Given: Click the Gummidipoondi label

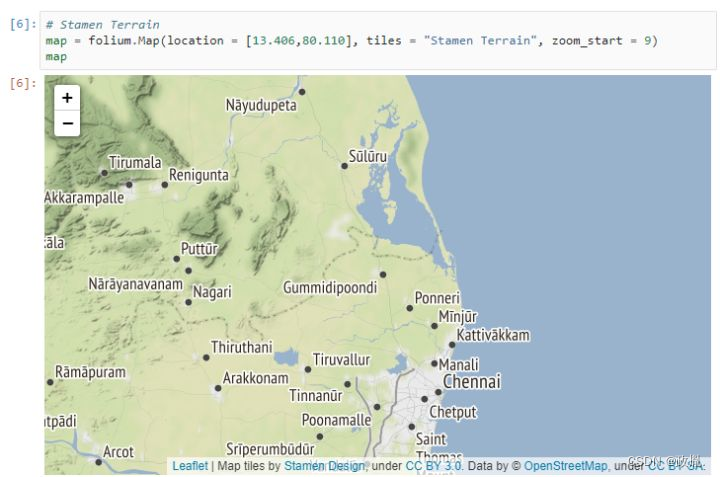Looking at the screenshot, I should (330, 287).
